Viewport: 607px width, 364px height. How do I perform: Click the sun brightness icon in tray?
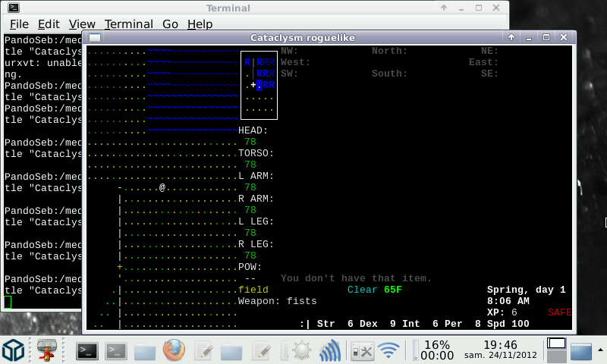coord(302,350)
